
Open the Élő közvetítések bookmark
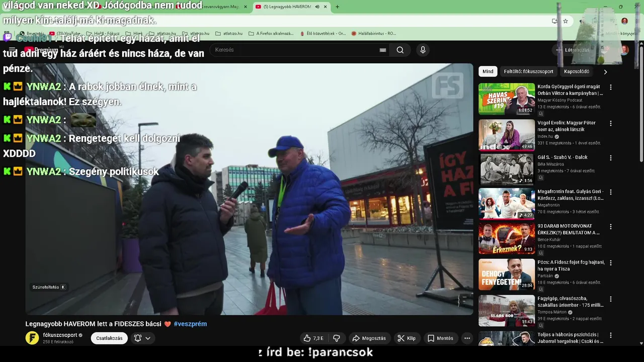[323, 34]
